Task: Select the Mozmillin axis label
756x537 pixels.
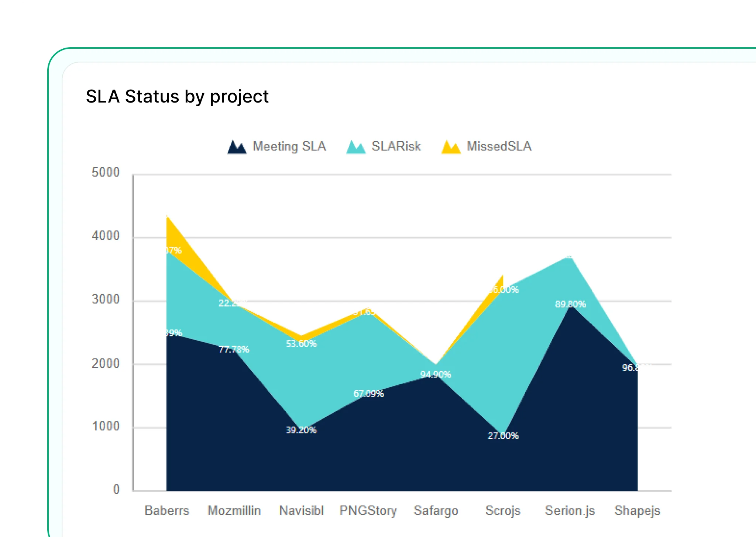Action: pyautogui.click(x=234, y=510)
